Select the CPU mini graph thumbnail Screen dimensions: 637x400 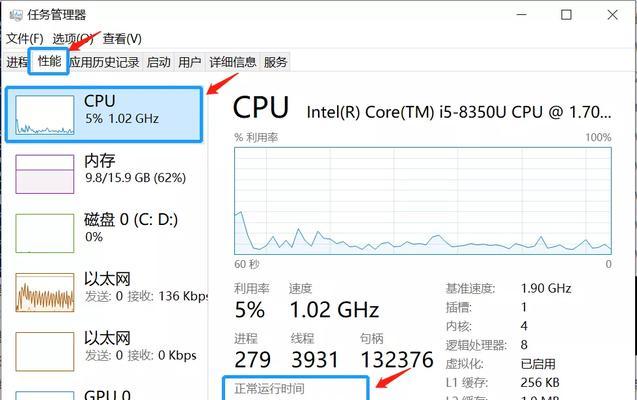click(x=45, y=115)
